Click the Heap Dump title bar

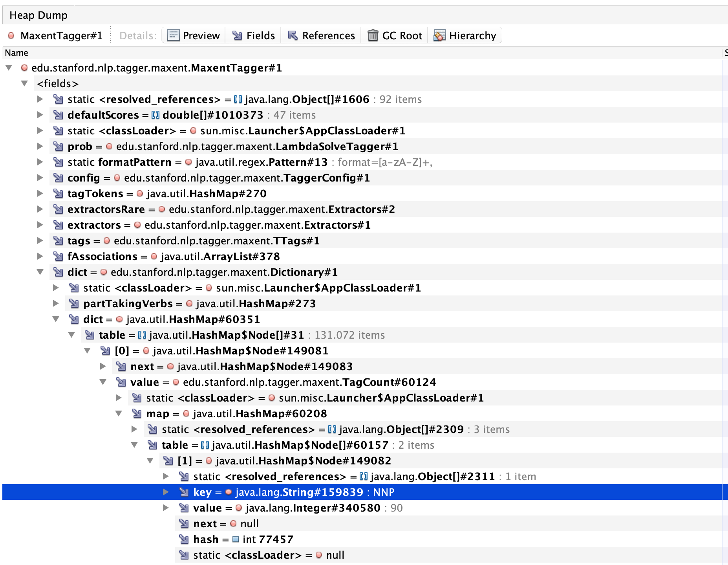39,15
